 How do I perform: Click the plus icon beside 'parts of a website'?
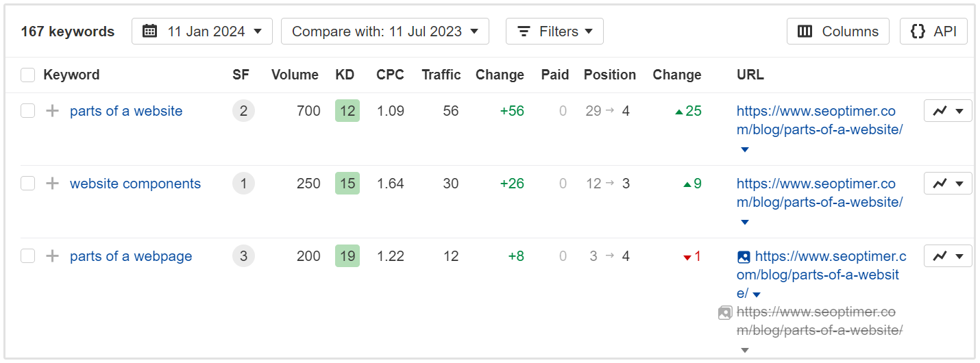click(x=52, y=111)
